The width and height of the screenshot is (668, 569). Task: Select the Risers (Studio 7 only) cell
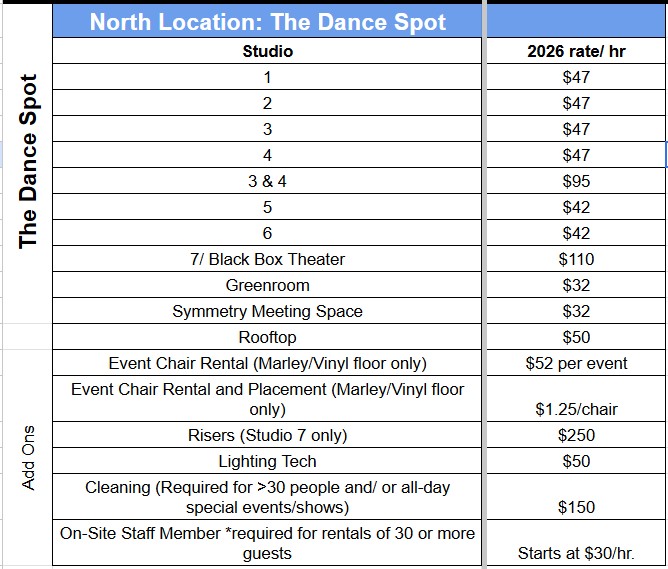[x=268, y=435]
